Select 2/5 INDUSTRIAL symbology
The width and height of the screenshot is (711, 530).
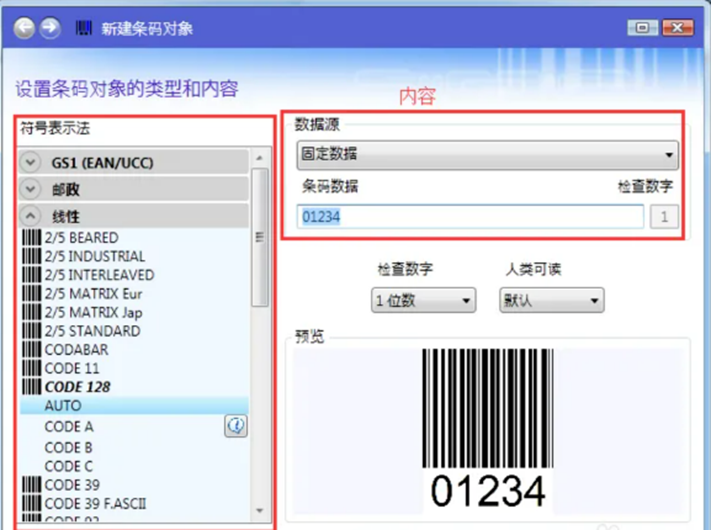click(95, 256)
